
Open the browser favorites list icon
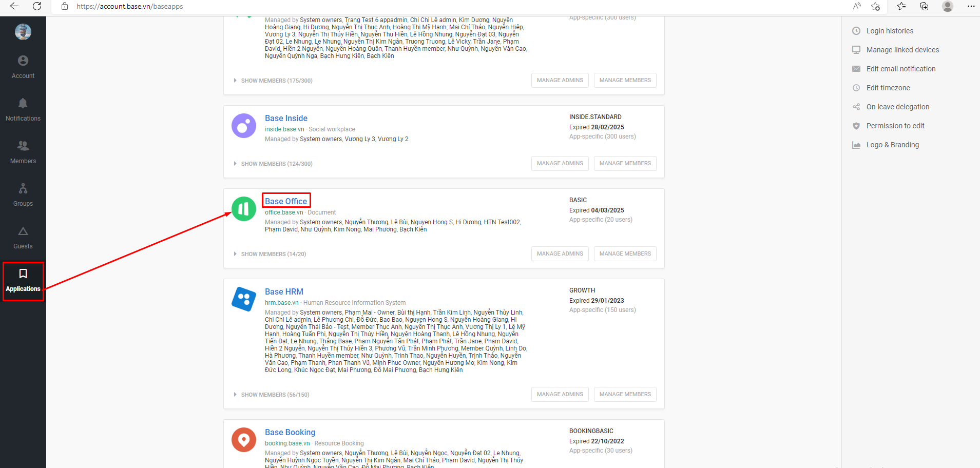(901, 6)
